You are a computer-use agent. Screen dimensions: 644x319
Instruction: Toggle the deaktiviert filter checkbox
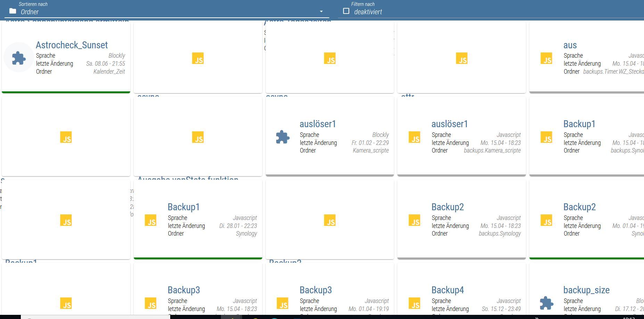tap(346, 11)
